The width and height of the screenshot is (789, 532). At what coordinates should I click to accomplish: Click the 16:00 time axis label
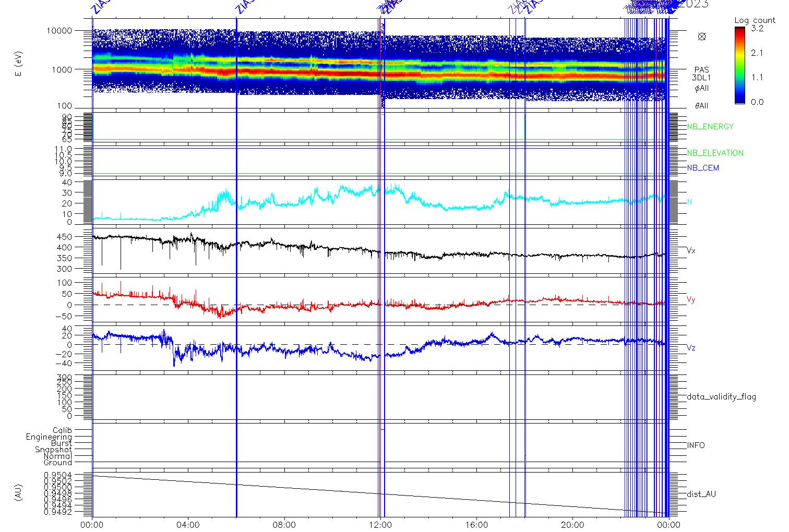tap(476, 525)
